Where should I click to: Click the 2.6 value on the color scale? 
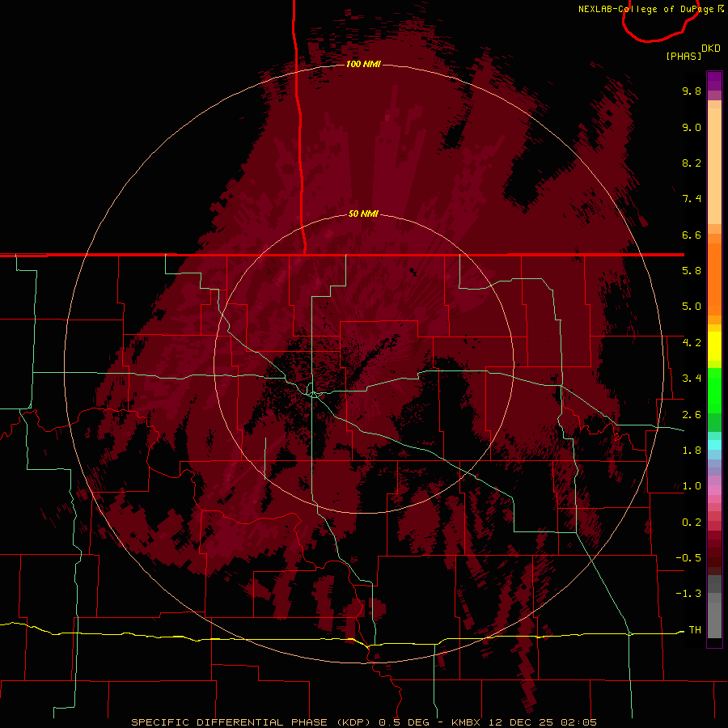point(692,415)
